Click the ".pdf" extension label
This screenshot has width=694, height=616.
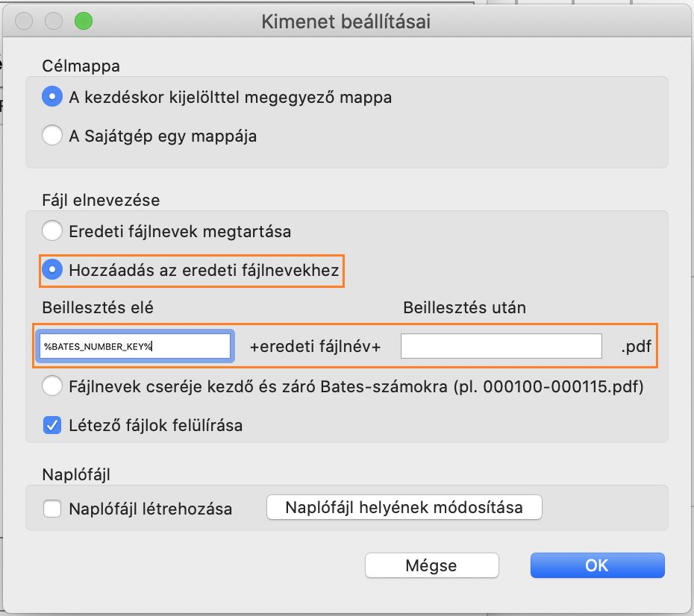coord(637,347)
